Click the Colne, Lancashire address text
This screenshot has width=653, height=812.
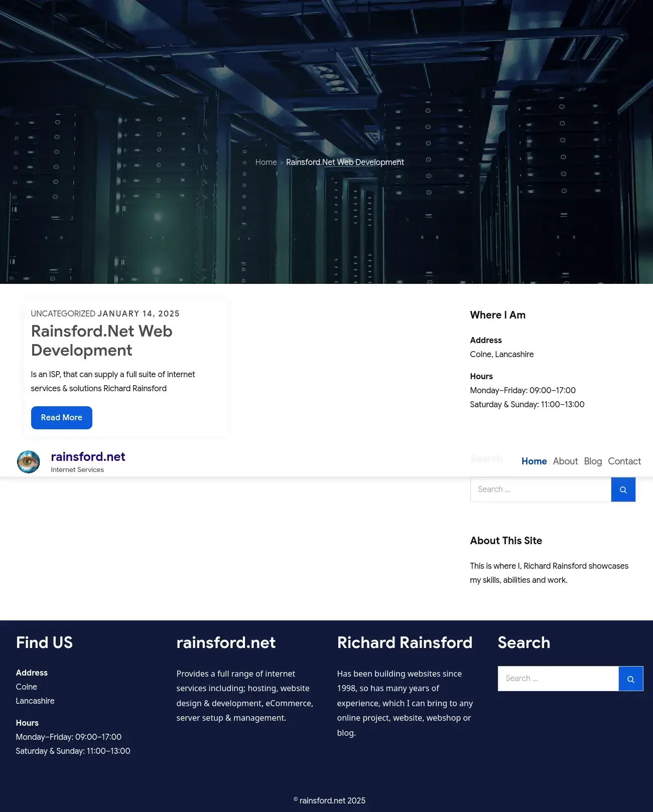[x=502, y=355]
